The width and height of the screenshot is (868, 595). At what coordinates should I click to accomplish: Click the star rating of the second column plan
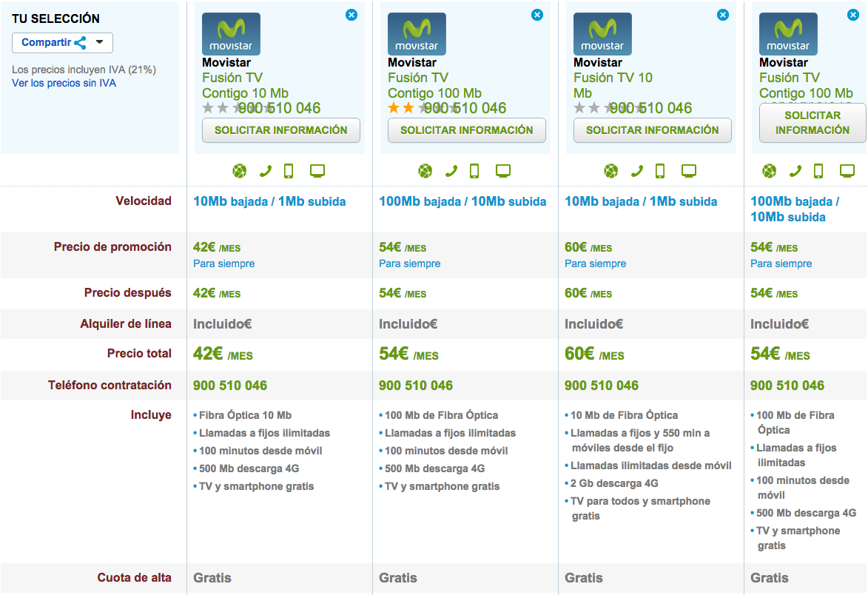(x=423, y=108)
